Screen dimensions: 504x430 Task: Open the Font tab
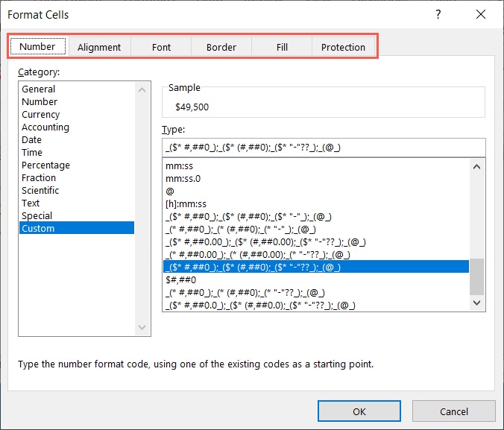[161, 47]
